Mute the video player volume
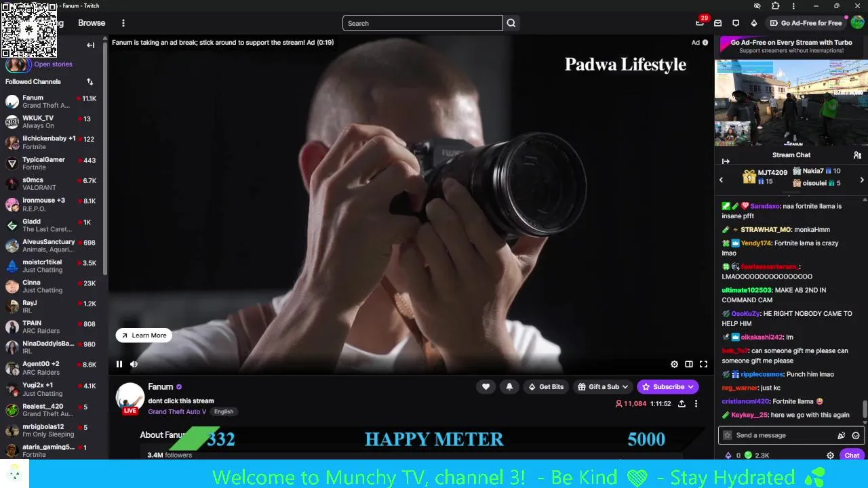868x488 pixels. tap(134, 364)
